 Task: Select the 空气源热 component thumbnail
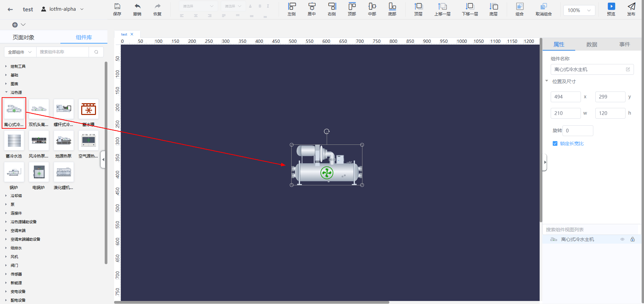(x=89, y=140)
